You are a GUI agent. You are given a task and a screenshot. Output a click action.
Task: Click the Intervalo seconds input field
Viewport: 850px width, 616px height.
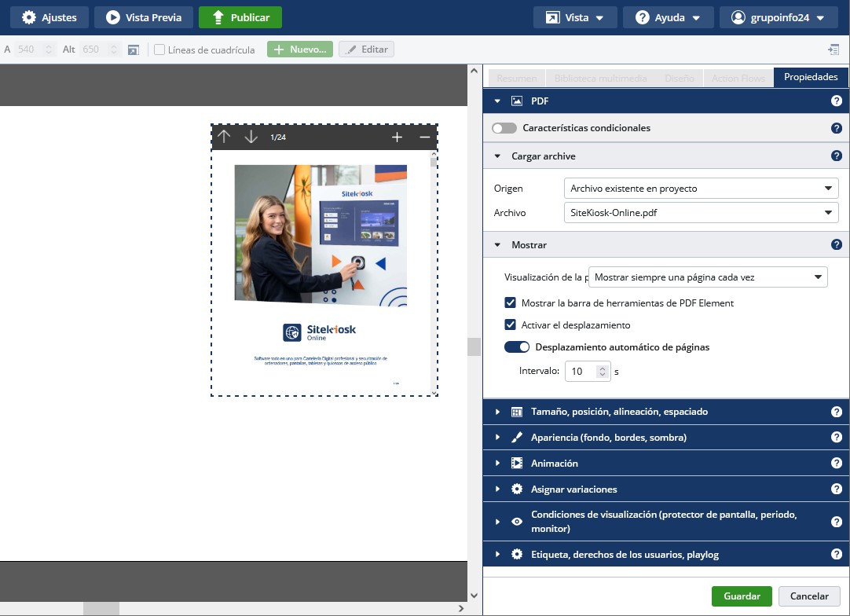[581, 372]
